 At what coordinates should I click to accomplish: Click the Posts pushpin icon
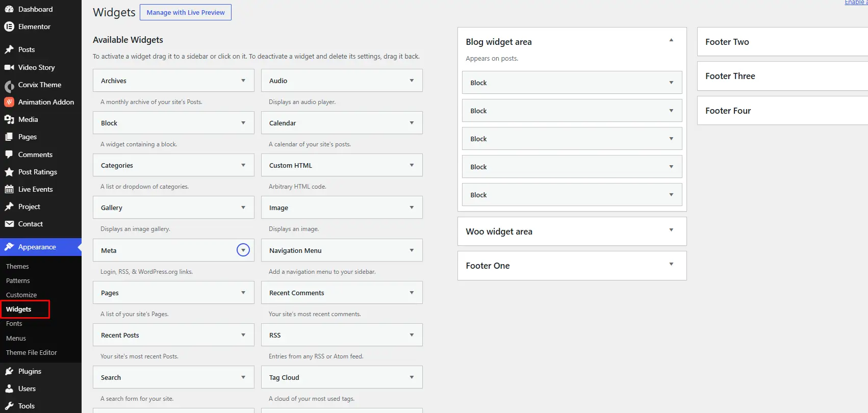coord(9,49)
